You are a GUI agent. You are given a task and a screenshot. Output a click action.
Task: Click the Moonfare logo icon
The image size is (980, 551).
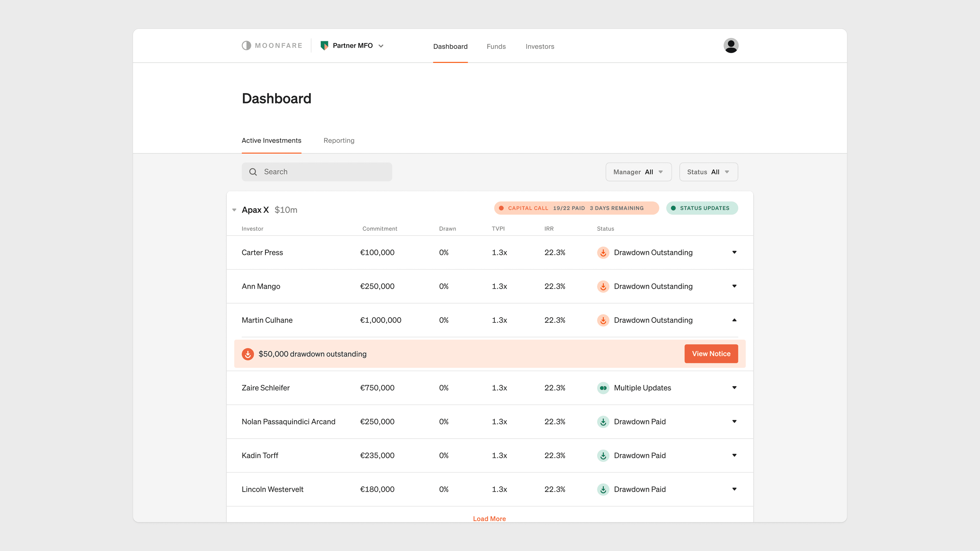(247, 46)
